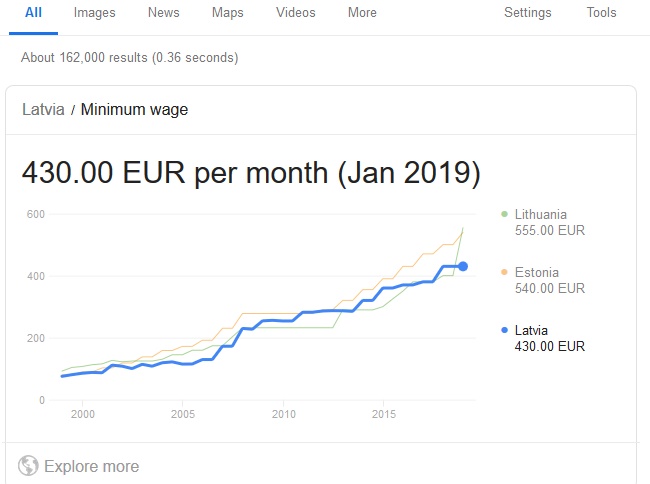650x484 pixels.
Task: Click the blue Latvia legend dot
Action: (x=504, y=330)
